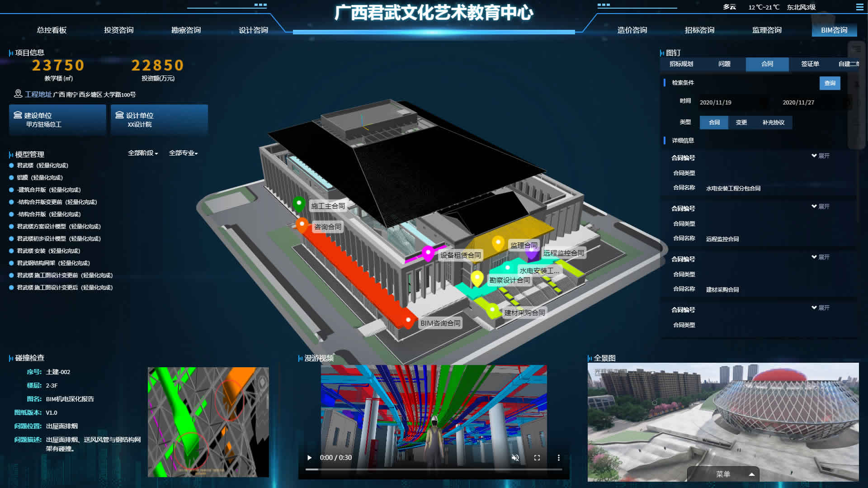Image resolution: width=868 pixels, height=488 pixels.
Task: Switch to 造价咨询 navigation tab
Action: tap(632, 30)
